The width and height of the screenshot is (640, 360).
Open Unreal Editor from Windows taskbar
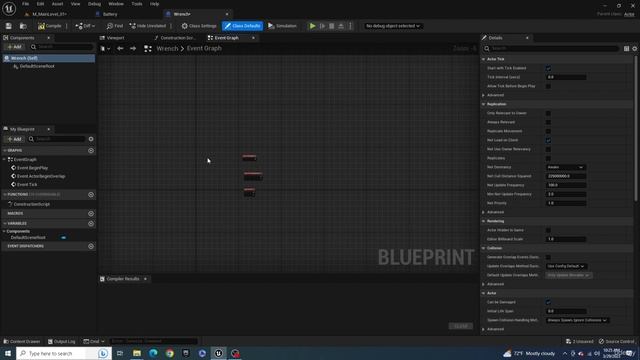[218, 353]
